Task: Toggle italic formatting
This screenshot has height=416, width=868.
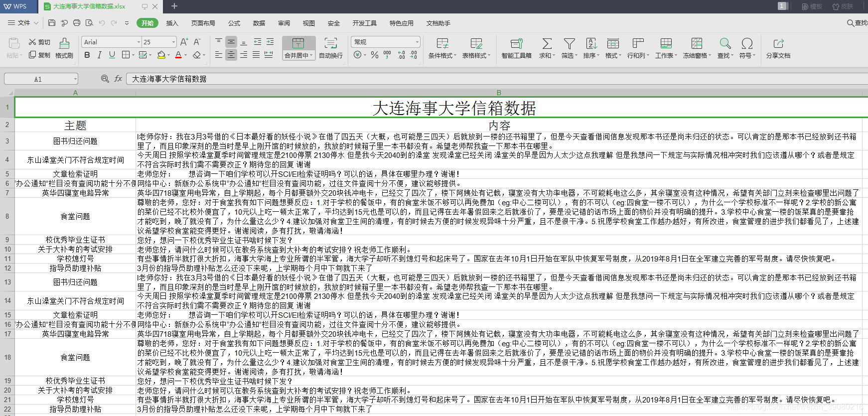Action: tap(100, 55)
